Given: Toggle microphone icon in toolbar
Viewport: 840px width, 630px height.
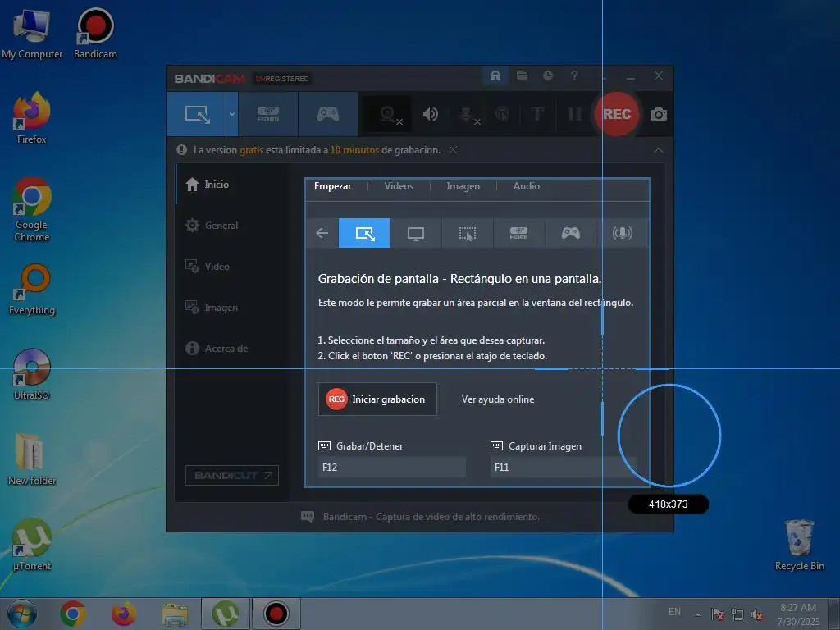Looking at the screenshot, I should (468, 115).
